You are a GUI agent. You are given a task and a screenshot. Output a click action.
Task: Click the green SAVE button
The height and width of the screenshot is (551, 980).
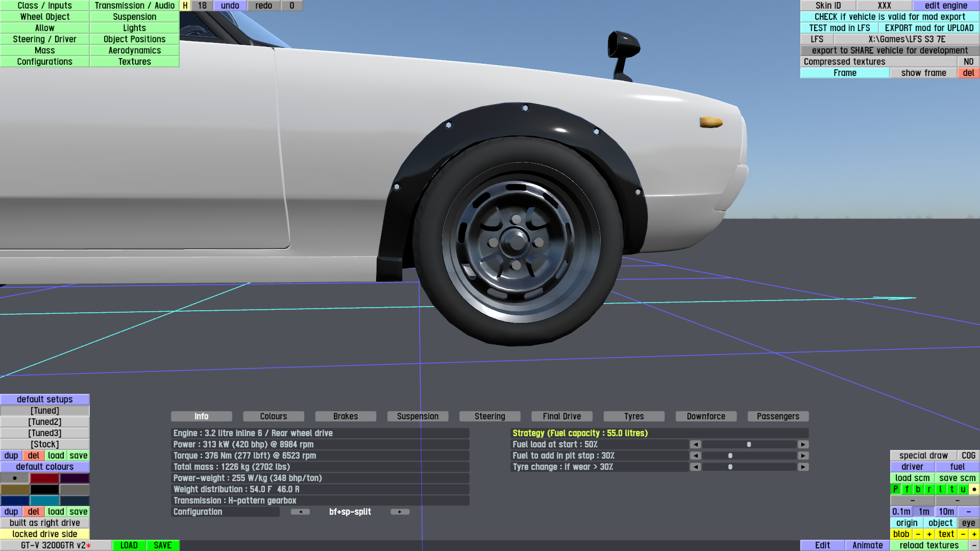[x=162, y=545]
